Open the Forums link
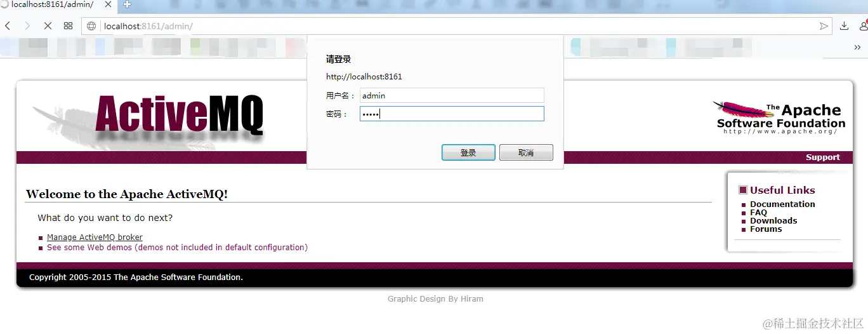 click(766, 229)
